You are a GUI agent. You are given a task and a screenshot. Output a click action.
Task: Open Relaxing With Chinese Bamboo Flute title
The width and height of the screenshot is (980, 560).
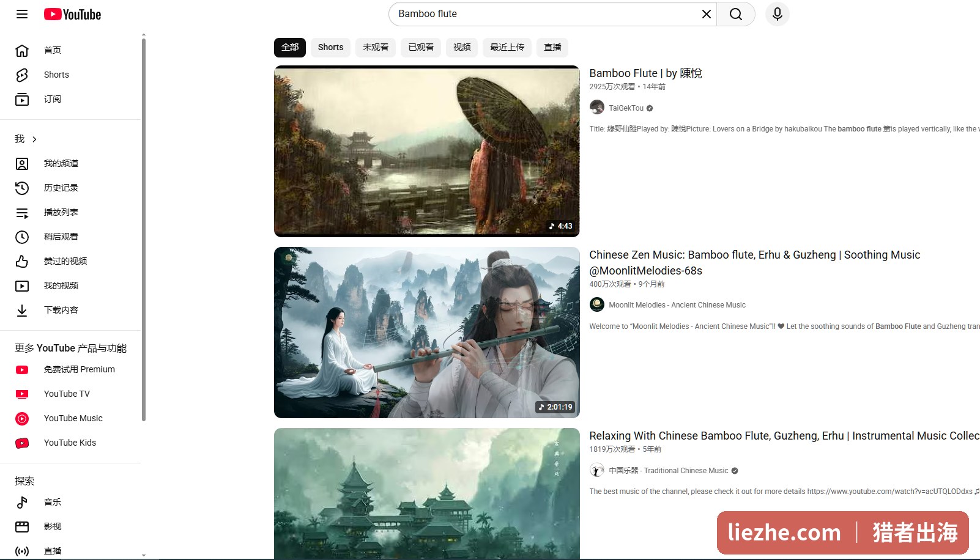click(x=784, y=436)
